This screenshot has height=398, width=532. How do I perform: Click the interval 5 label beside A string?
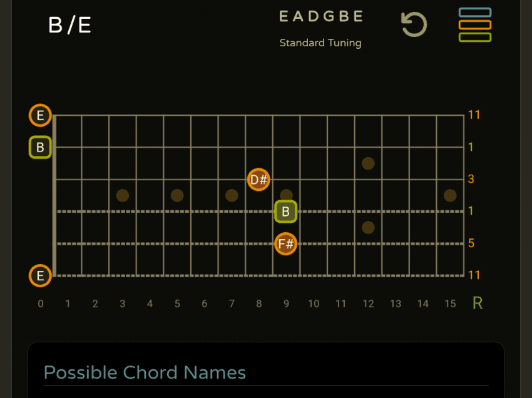click(471, 243)
